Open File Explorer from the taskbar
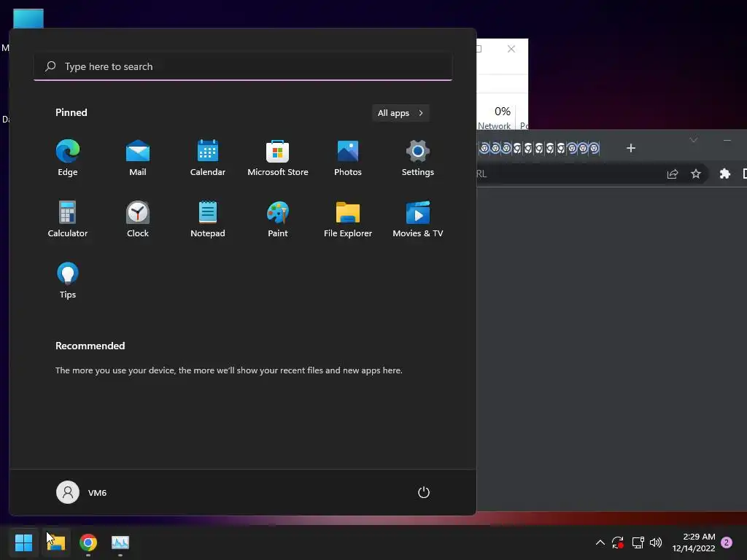This screenshot has width=747, height=560. [56, 542]
